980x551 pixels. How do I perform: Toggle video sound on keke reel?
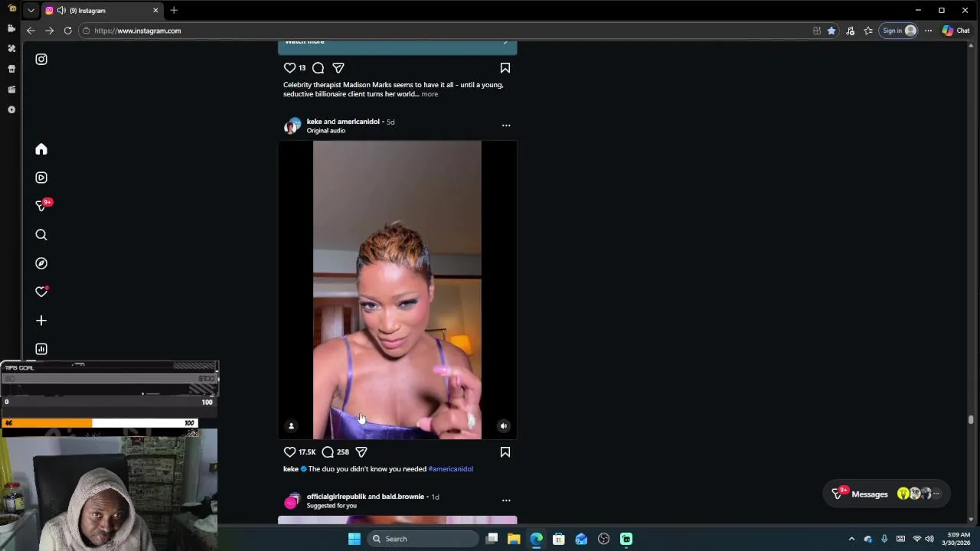[503, 426]
